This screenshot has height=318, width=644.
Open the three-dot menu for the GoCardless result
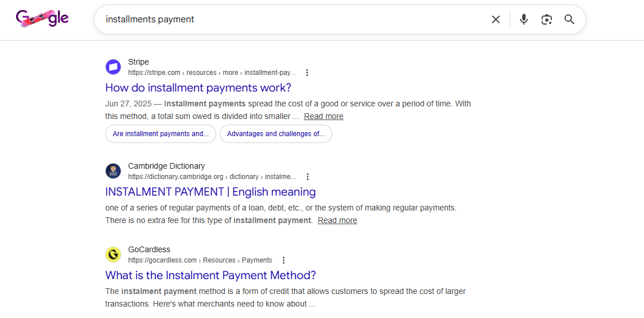[283, 260]
